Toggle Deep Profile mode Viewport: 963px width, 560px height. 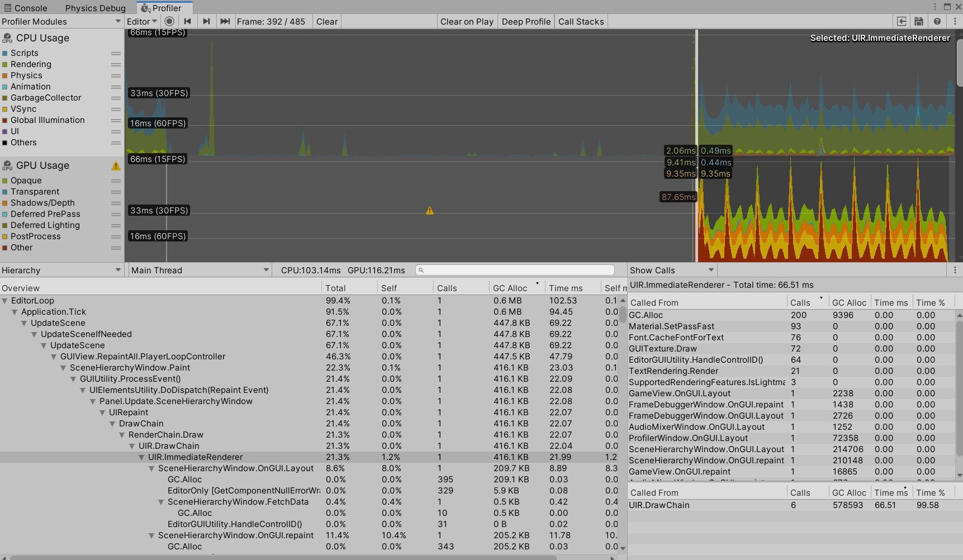coord(526,21)
